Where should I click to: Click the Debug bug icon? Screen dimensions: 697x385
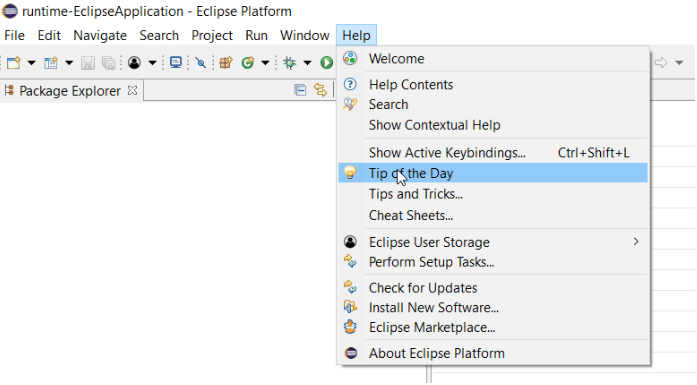tap(290, 63)
